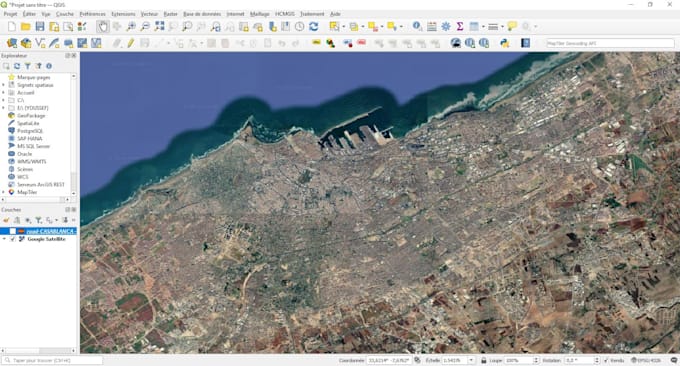Toggle editing with the yellow pencil icon

click(131, 43)
